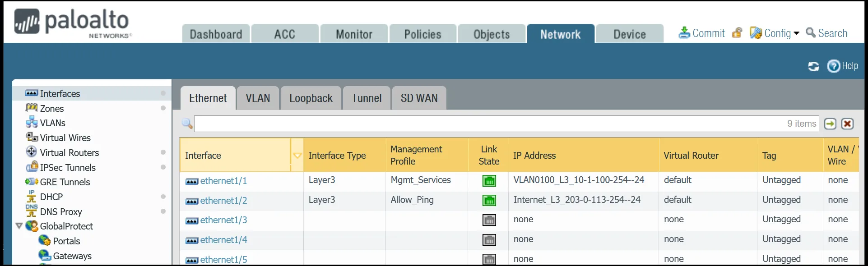The image size is (868, 266).
Task: Clear the filter with the red X
Action: click(x=847, y=124)
